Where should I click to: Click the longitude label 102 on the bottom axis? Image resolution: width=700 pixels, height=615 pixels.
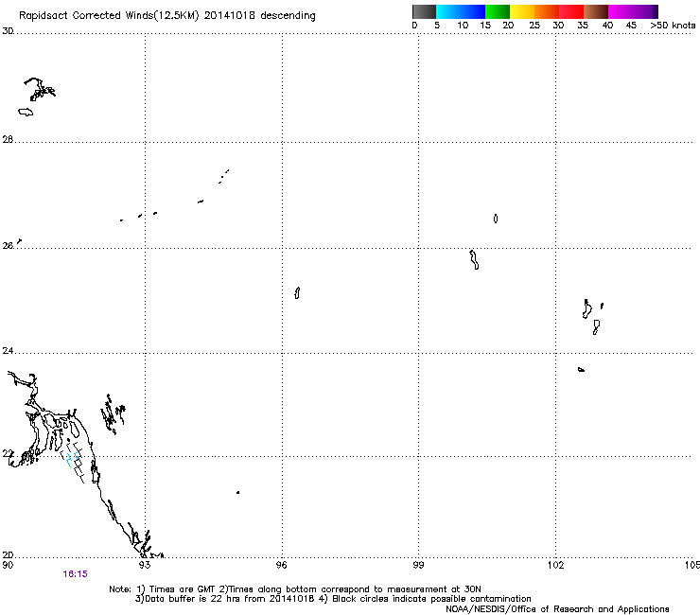point(555,565)
